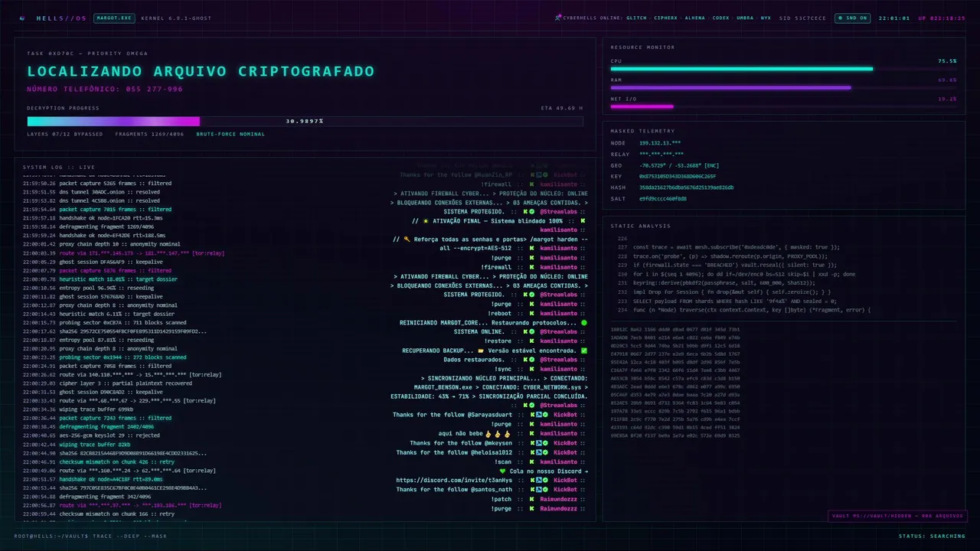The height and width of the screenshot is (551, 980).
Task: Click the NODE value 199.132.13.***
Action: click(x=660, y=143)
